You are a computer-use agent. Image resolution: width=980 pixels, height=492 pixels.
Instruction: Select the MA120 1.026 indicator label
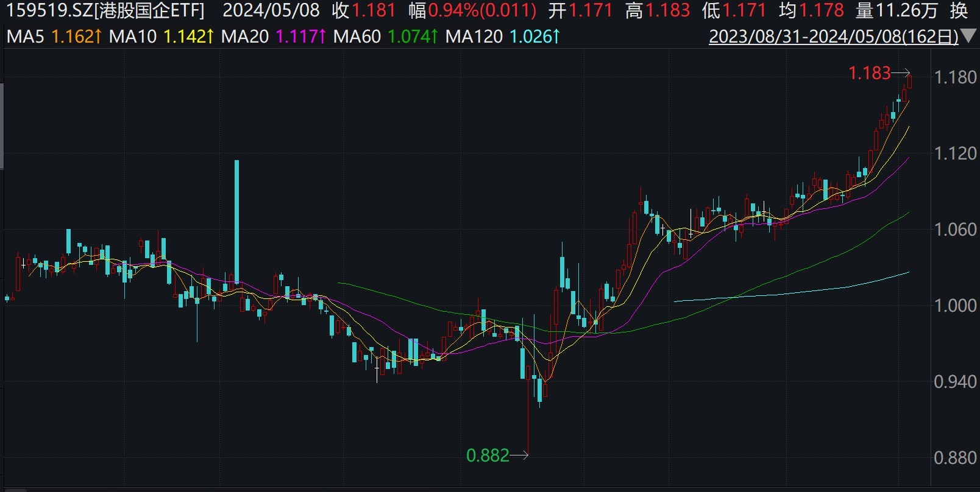click(x=503, y=37)
